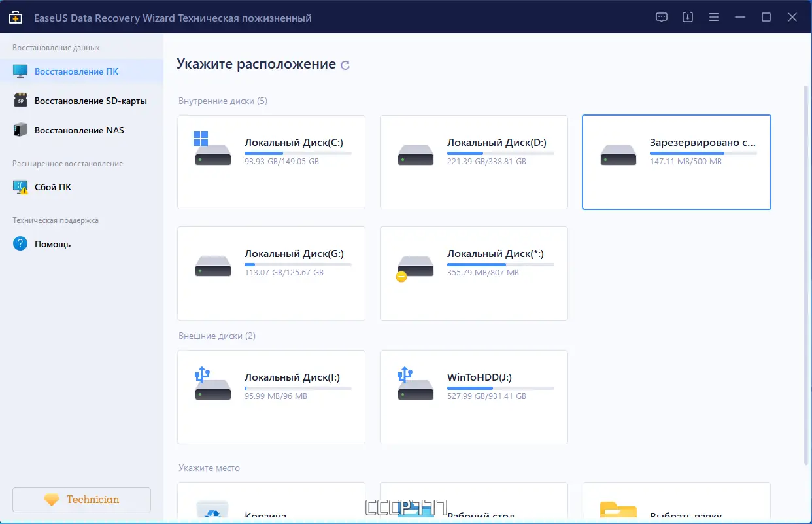Click the Сбой ПК warning monitor icon
This screenshot has height=524, width=812.
click(21, 187)
